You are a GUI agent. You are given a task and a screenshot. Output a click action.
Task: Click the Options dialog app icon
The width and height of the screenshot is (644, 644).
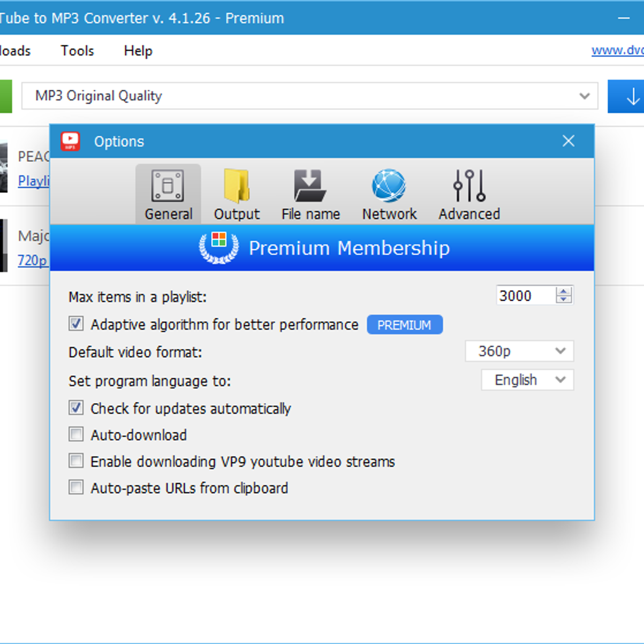[70, 141]
